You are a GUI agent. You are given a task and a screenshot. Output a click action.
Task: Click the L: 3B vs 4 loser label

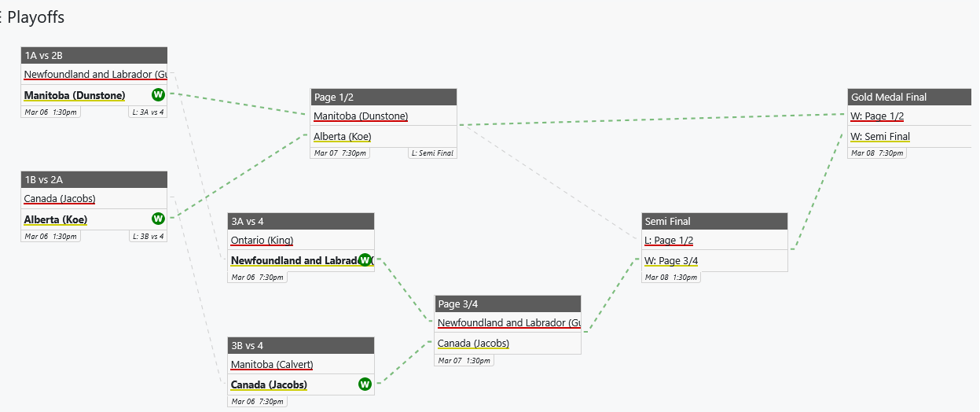coord(148,236)
